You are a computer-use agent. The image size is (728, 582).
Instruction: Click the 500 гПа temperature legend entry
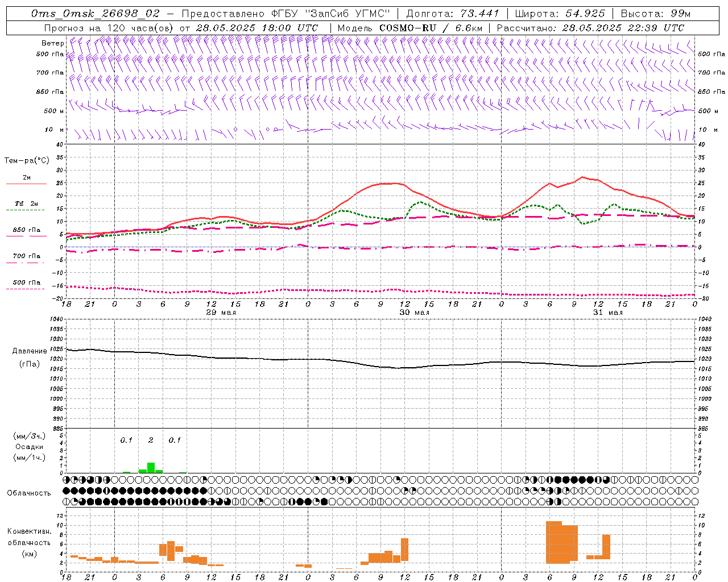tap(27, 282)
